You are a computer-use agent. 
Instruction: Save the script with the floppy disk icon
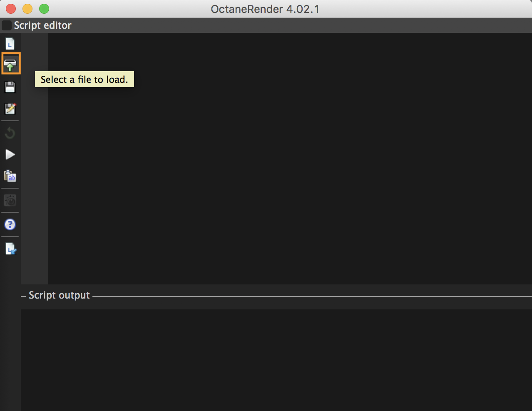[10, 87]
